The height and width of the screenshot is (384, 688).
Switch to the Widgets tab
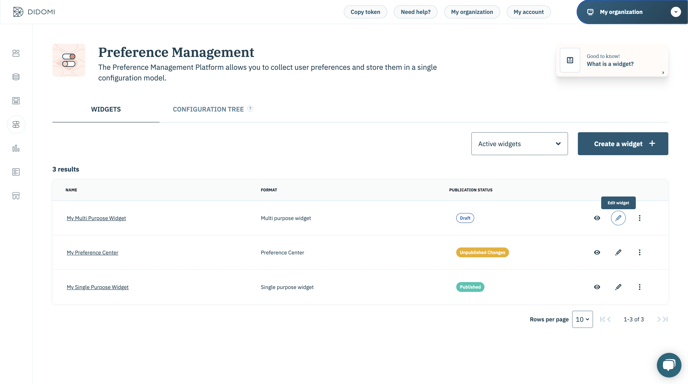[106, 109]
